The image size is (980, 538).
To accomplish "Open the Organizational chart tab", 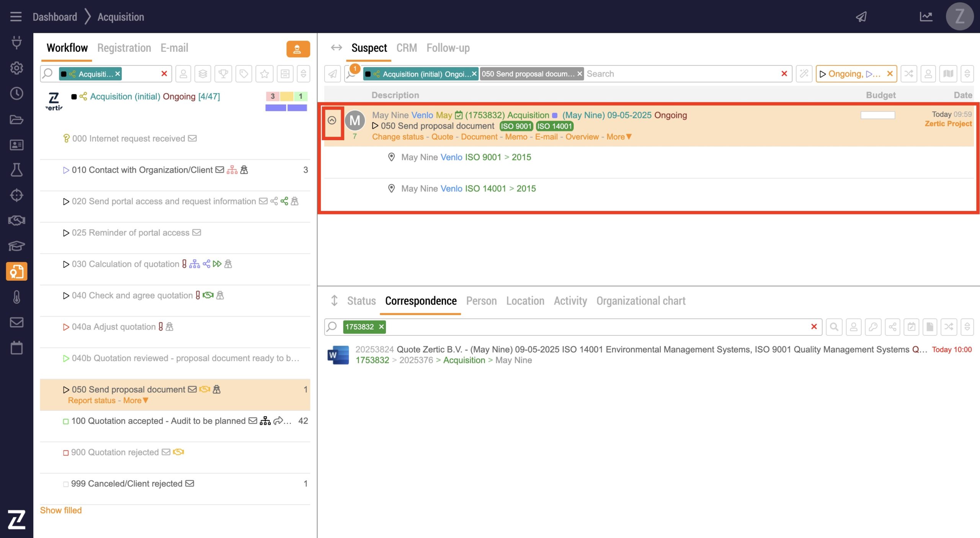I will coord(640,301).
